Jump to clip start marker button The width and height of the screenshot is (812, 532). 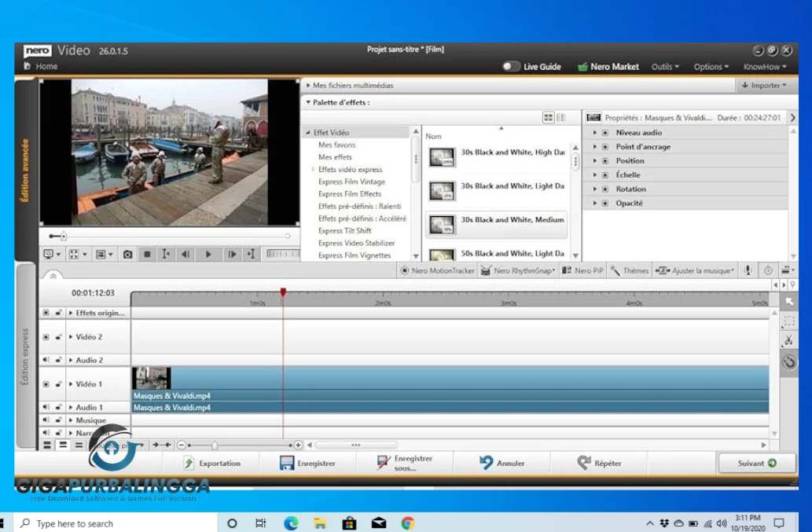(166, 254)
